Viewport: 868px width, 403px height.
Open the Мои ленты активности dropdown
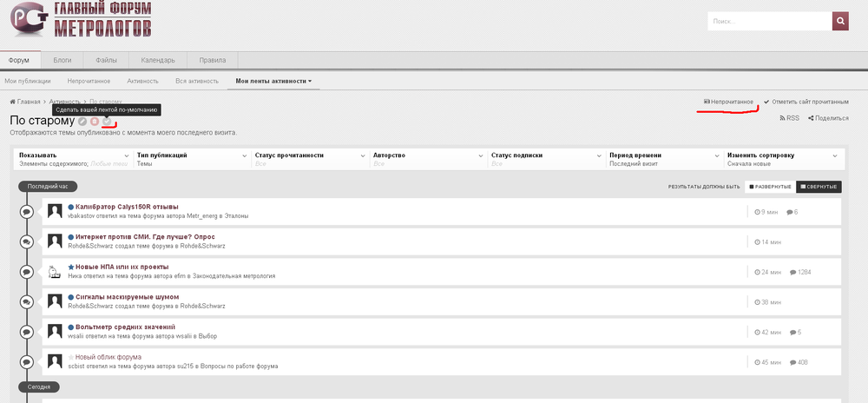[x=273, y=81]
